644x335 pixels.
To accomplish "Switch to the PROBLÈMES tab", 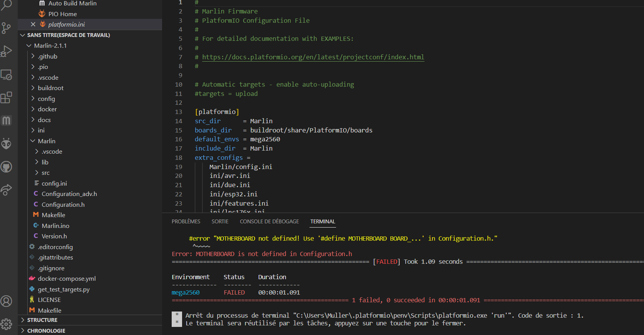I will pyautogui.click(x=186, y=221).
